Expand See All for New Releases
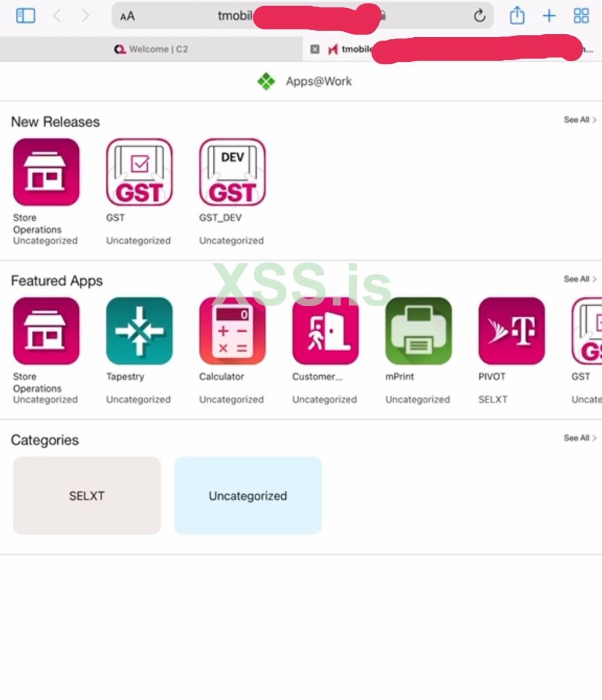The image size is (602, 700). click(x=580, y=120)
